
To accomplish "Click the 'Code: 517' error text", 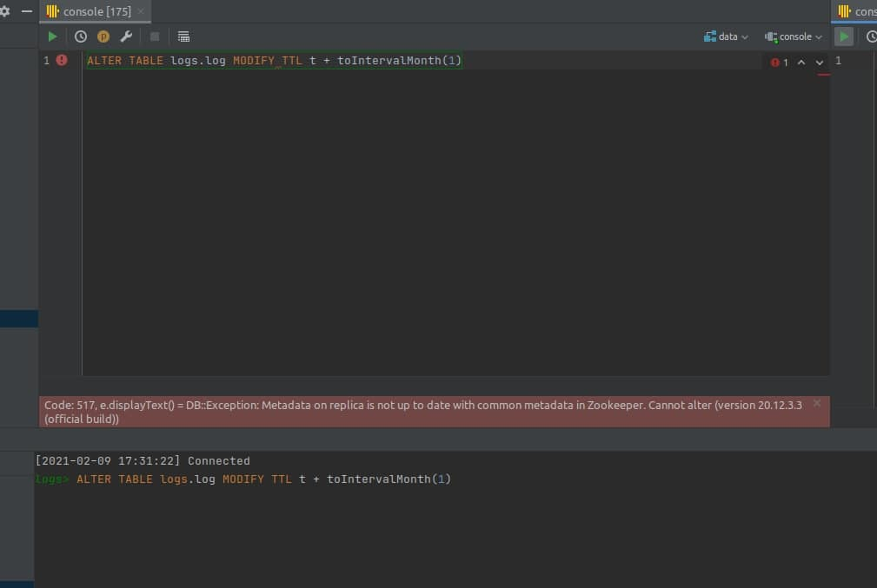I will [70, 406].
